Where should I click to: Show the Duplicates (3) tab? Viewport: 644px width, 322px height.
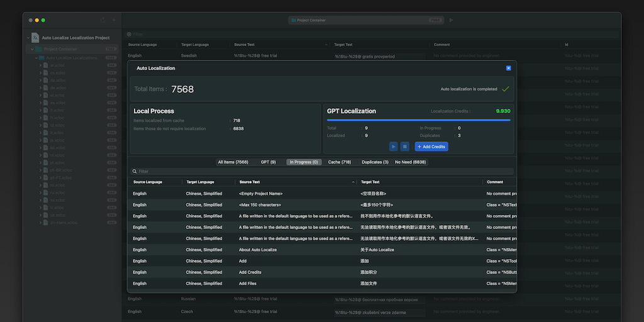coord(375,162)
